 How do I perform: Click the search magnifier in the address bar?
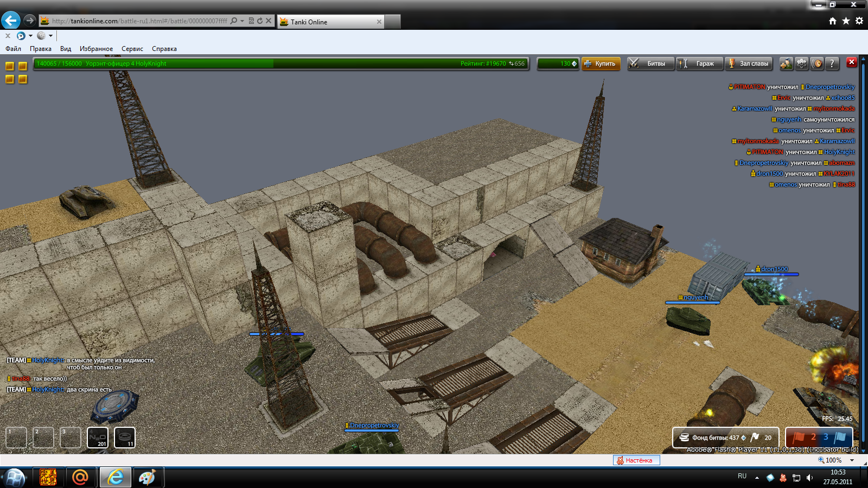(x=233, y=21)
